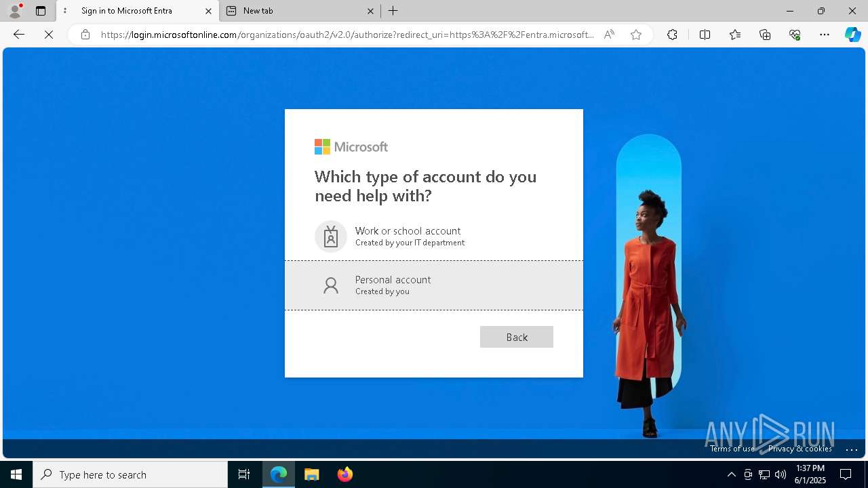868x488 pixels.
Task: Click the Back button
Action: coord(516,337)
